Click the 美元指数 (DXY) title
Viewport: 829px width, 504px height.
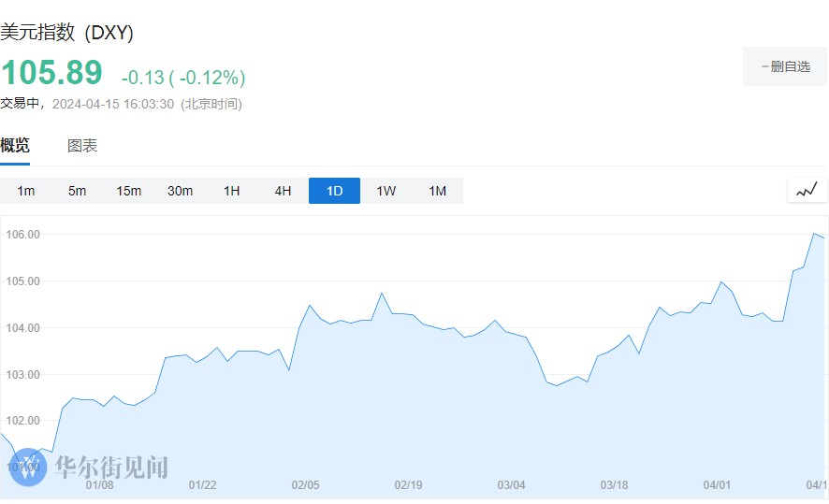pyautogui.click(x=66, y=33)
